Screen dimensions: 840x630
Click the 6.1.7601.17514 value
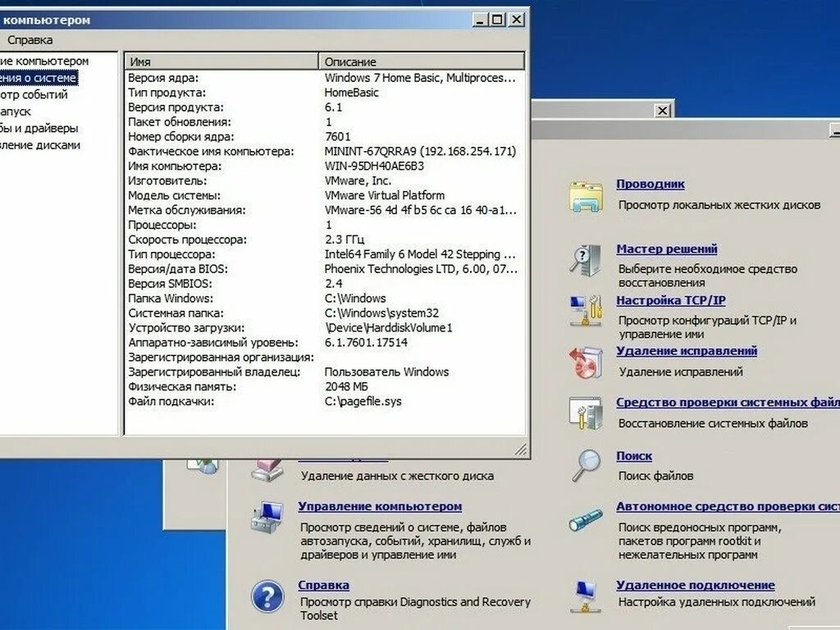click(x=366, y=343)
